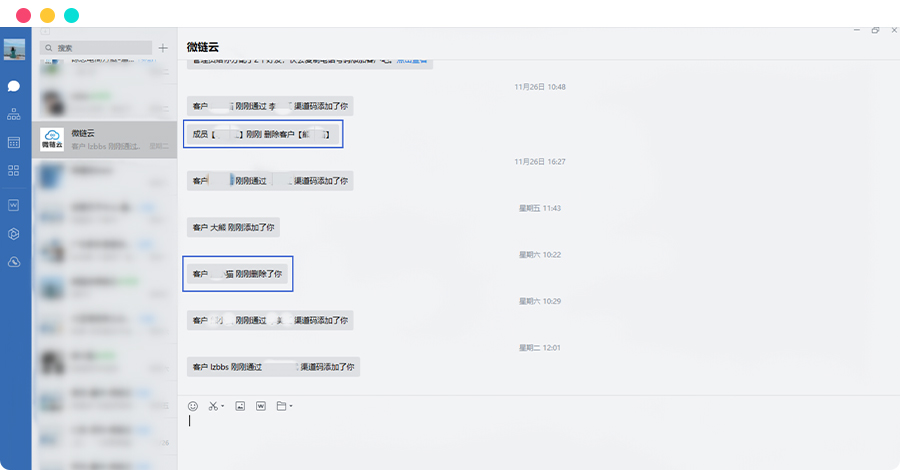
Task: Open the Calendar icon in sidebar
Action: tap(14, 143)
